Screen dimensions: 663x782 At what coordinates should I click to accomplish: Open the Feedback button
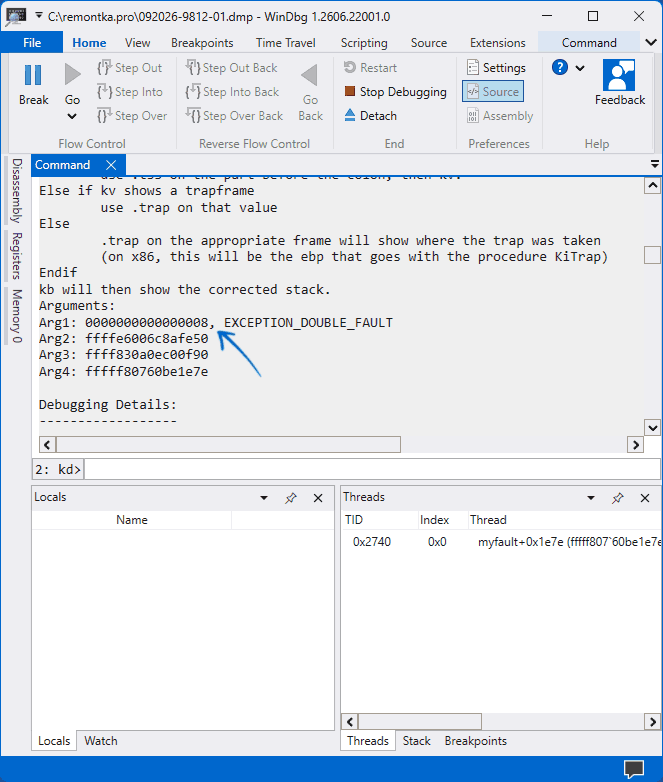[x=620, y=82]
